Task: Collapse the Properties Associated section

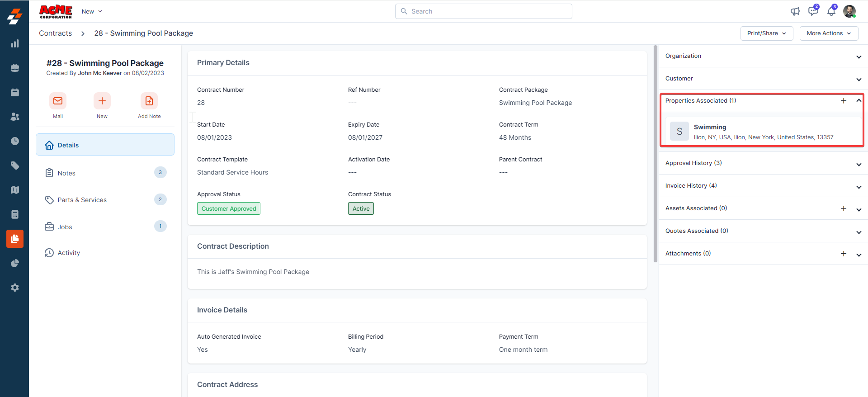Action: pyautogui.click(x=859, y=101)
